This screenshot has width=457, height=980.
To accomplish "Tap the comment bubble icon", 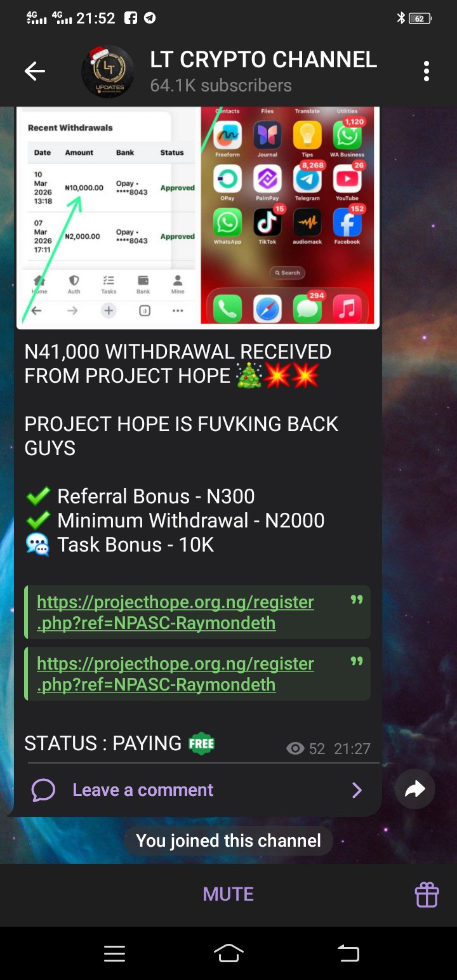I will pyautogui.click(x=43, y=790).
